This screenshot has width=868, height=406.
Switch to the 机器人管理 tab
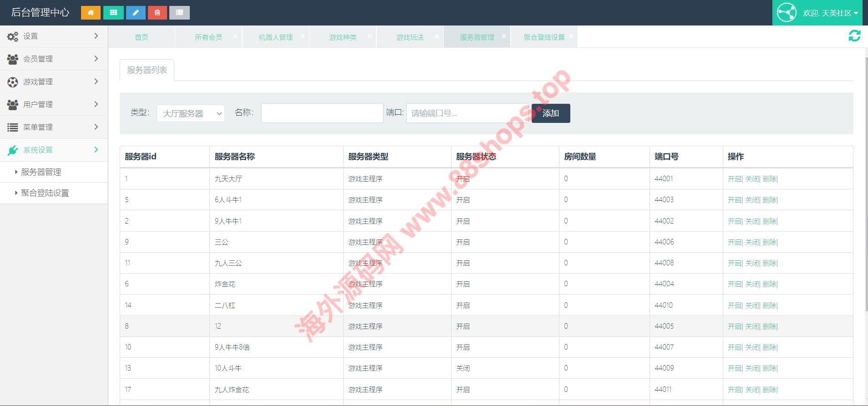coord(275,37)
